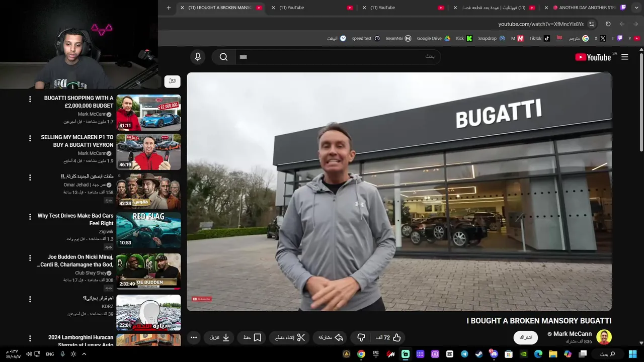Viewport: 644px width, 362px height.
Task: Open options for Selling My McLaren P1 video
Action: click(x=30, y=138)
